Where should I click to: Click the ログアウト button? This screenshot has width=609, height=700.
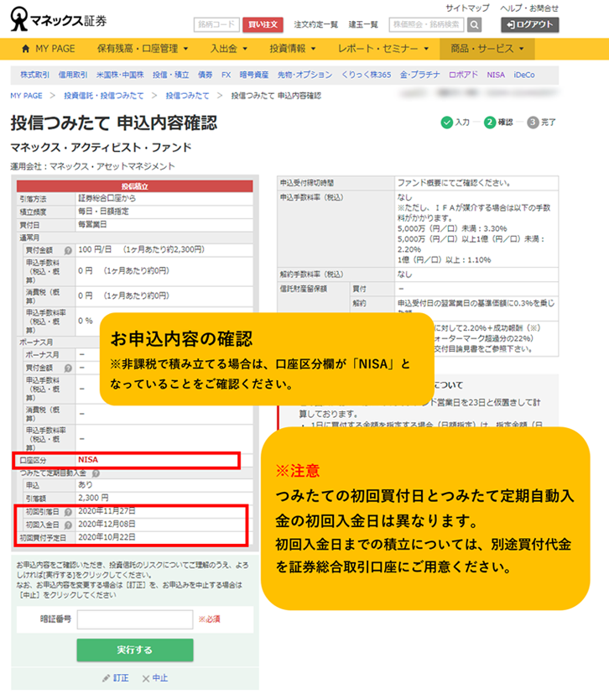click(529, 24)
